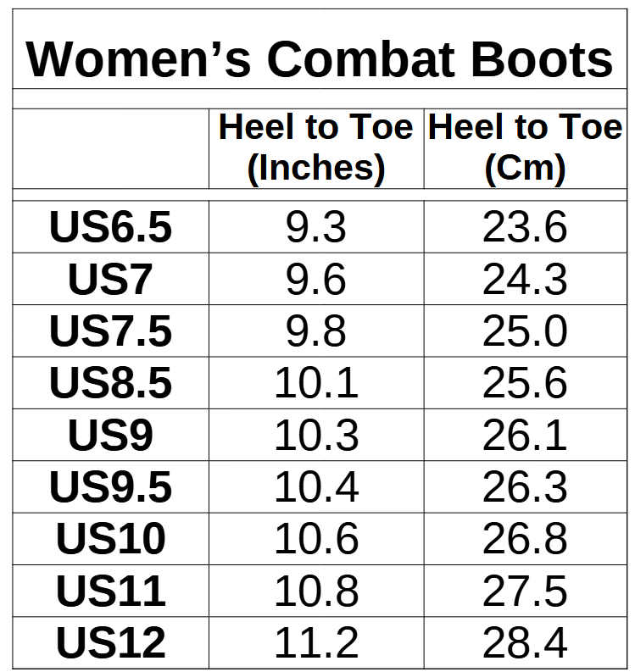Click the 9.3 inches value
Image resolution: width=635 pixels, height=672 pixels.
[x=315, y=228]
